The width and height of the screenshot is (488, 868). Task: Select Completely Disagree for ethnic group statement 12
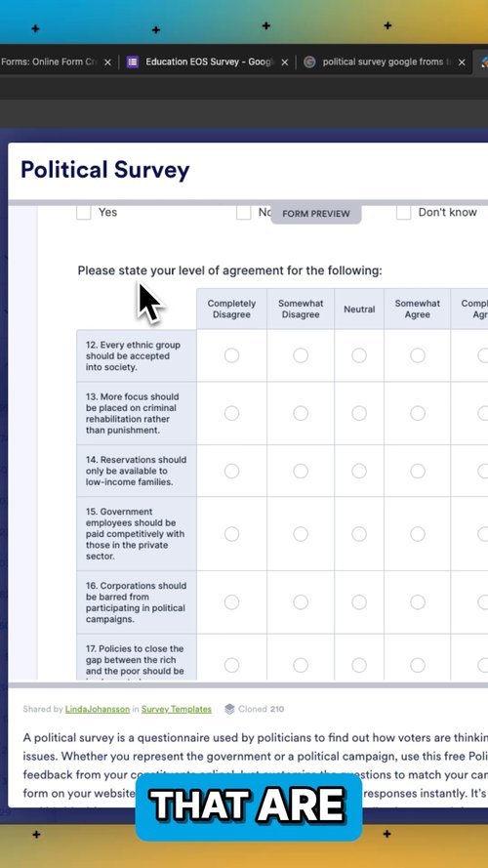pos(232,355)
